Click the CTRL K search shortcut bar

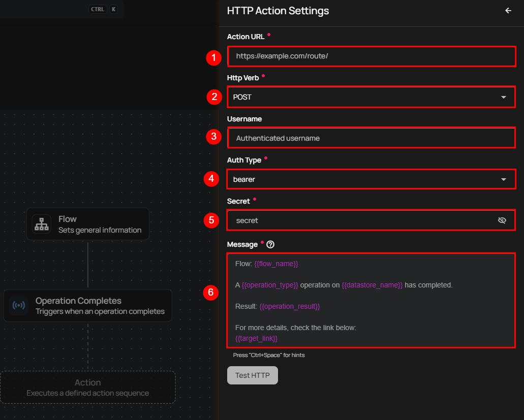pos(61,9)
